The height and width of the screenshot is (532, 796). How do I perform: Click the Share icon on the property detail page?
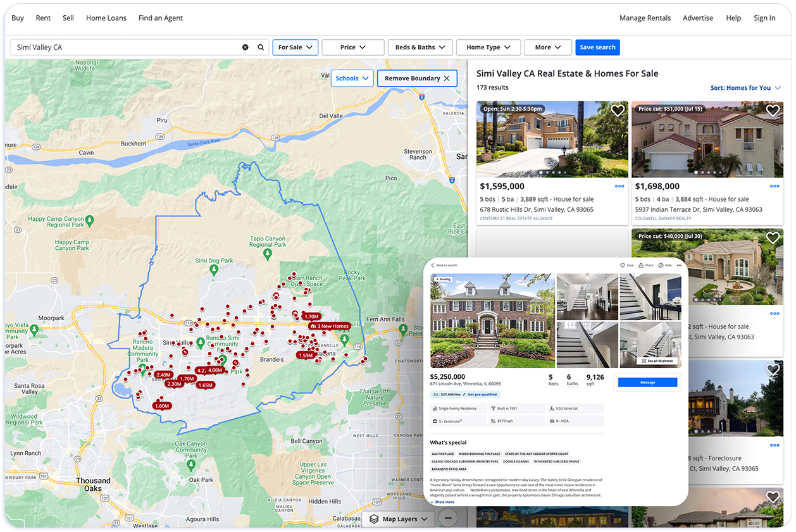click(x=645, y=265)
